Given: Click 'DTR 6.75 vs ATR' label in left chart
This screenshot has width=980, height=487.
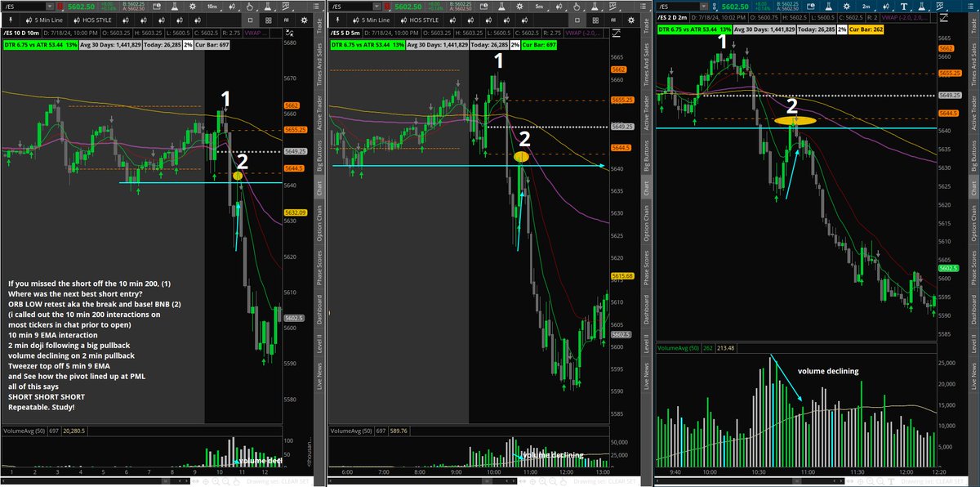Looking at the screenshot, I should (x=41, y=45).
